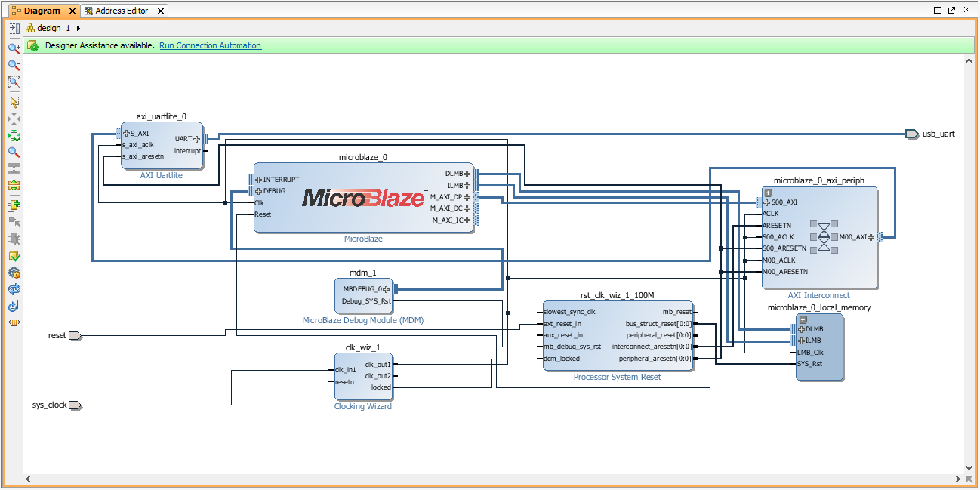Close the Diagram tab
Viewport: 980px width, 490px height.
pyautogui.click(x=72, y=11)
